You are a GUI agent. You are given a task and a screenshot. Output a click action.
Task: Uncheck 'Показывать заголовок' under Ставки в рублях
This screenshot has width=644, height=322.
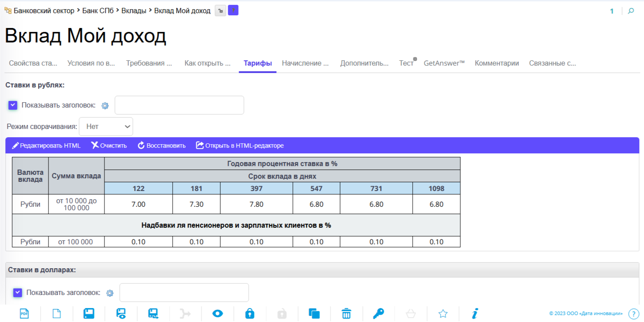pos(13,105)
